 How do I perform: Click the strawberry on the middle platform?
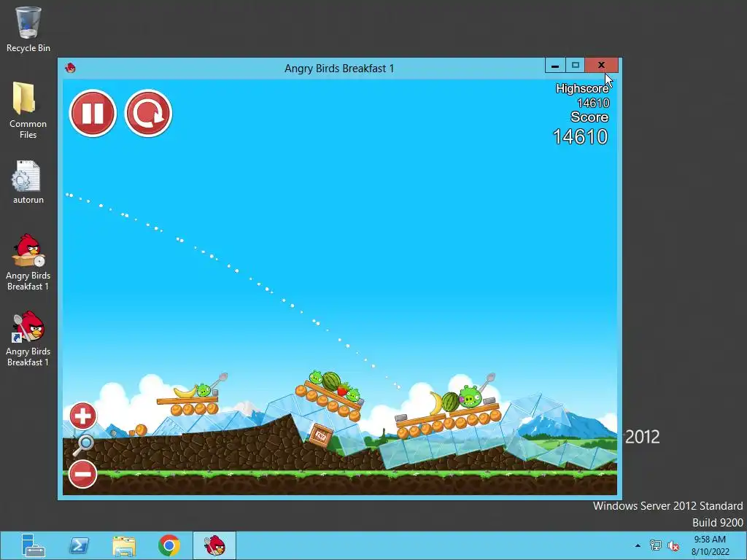(x=341, y=389)
